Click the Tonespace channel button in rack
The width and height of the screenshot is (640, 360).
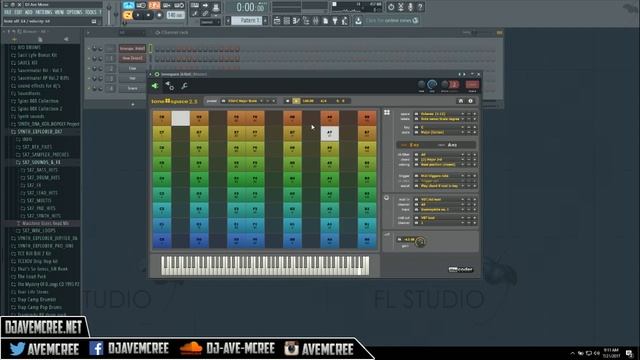point(132,49)
